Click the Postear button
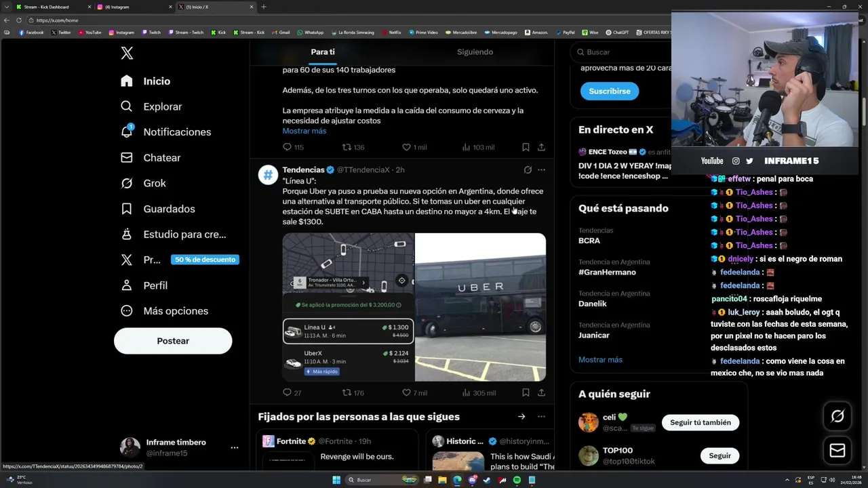The height and width of the screenshot is (488, 868). point(173,341)
